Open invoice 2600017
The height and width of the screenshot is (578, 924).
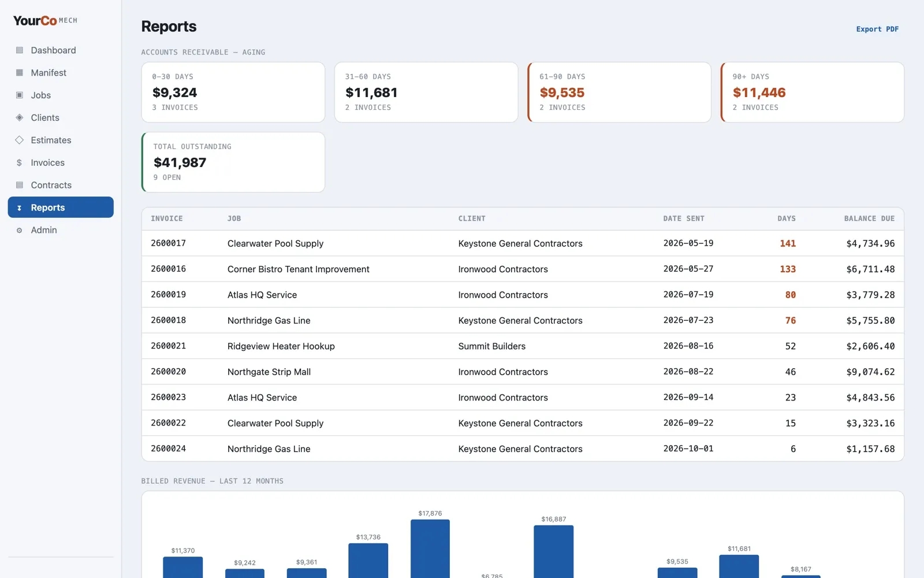pos(169,243)
